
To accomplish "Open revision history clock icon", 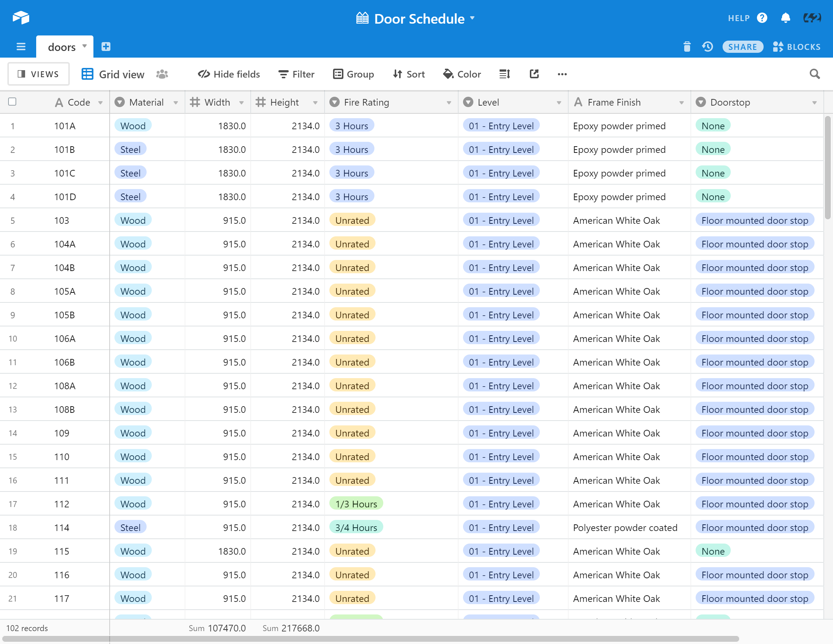I will 707,47.
